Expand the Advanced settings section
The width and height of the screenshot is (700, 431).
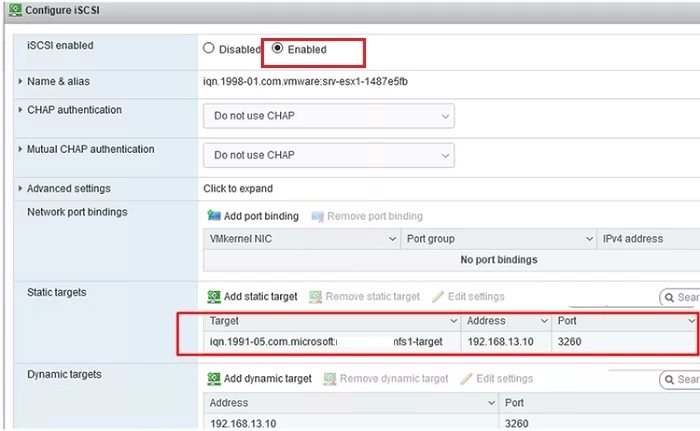20,188
